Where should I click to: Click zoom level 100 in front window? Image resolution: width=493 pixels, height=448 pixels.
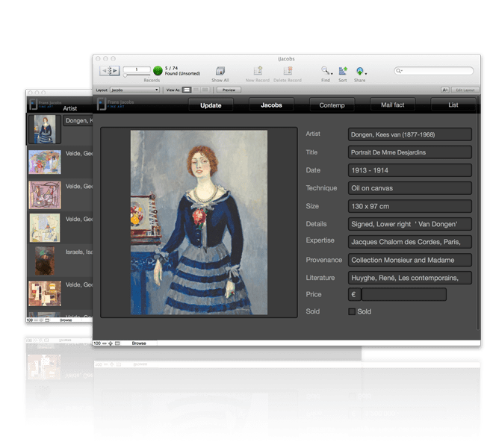[x=97, y=343]
